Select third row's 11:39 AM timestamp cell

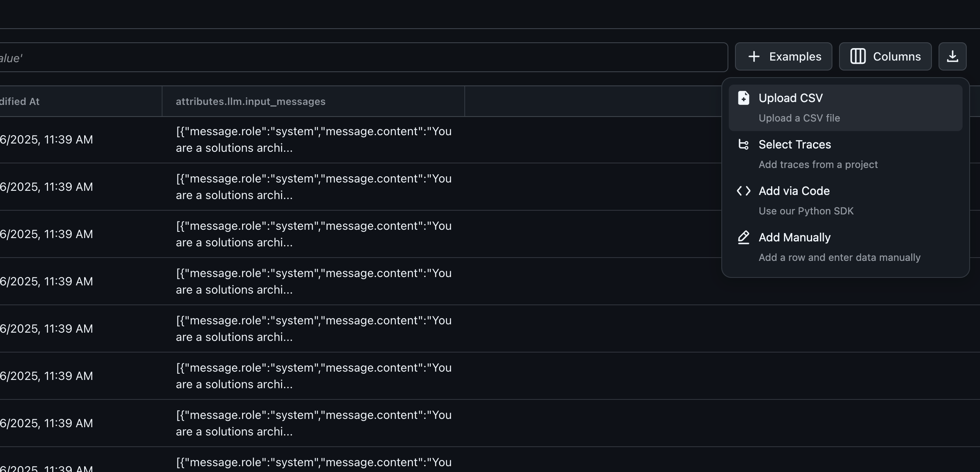tap(46, 234)
